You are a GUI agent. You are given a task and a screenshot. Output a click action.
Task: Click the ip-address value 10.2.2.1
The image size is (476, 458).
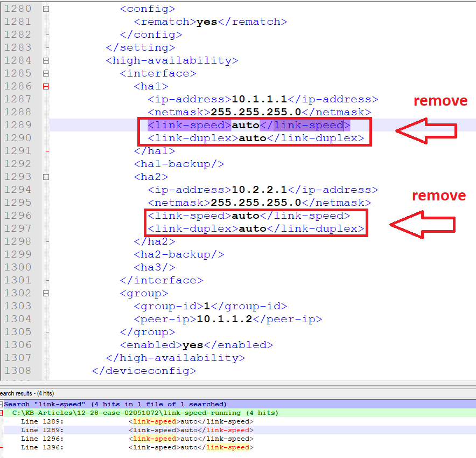259,190
